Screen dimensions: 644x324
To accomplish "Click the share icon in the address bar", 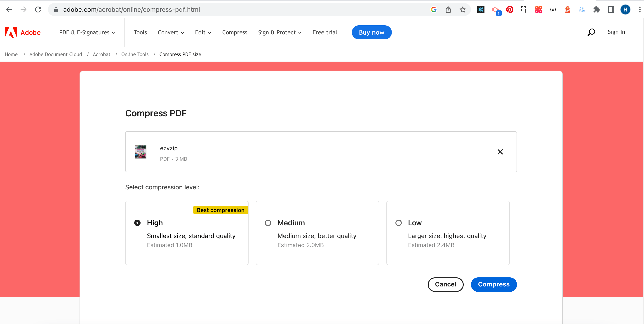I will 448,10.
